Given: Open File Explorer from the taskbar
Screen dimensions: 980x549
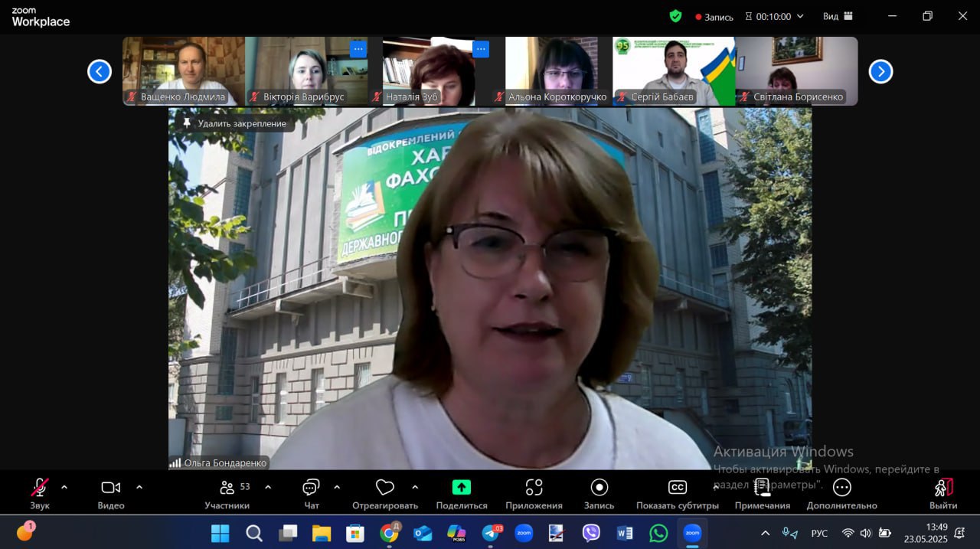Looking at the screenshot, I should (x=322, y=533).
